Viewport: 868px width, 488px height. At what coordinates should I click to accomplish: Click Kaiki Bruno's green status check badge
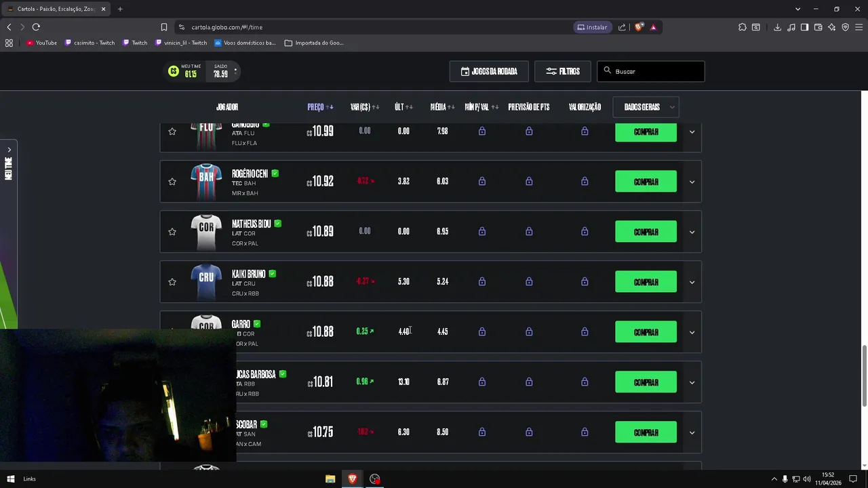[x=272, y=274]
